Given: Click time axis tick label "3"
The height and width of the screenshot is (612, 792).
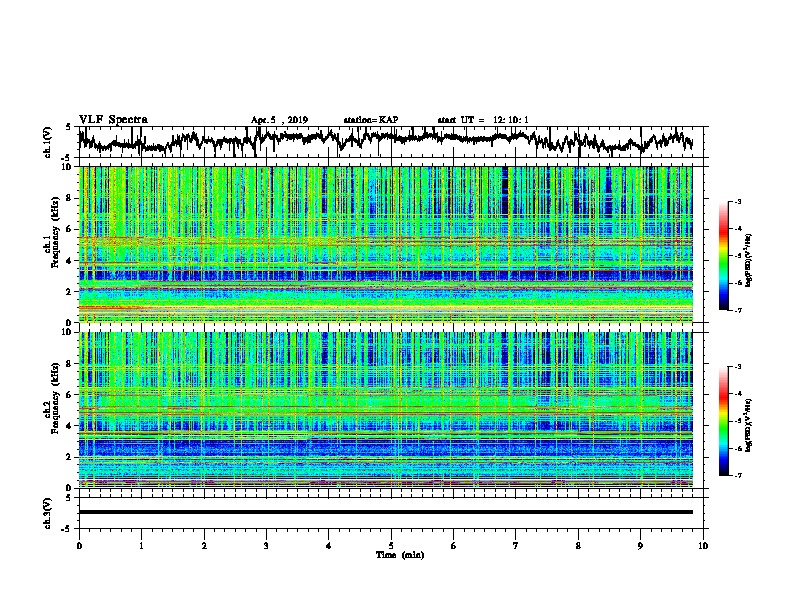Looking at the screenshot, I should pyautogui.click(x=266, y=546).
